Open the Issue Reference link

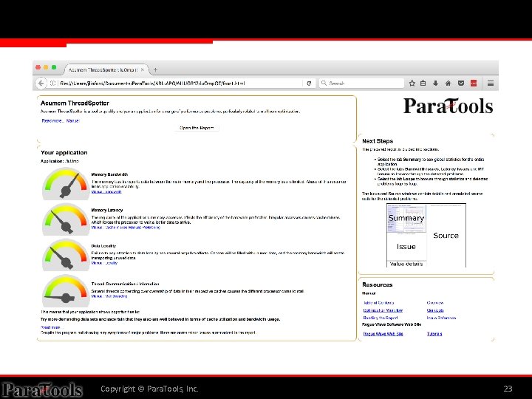441,318
